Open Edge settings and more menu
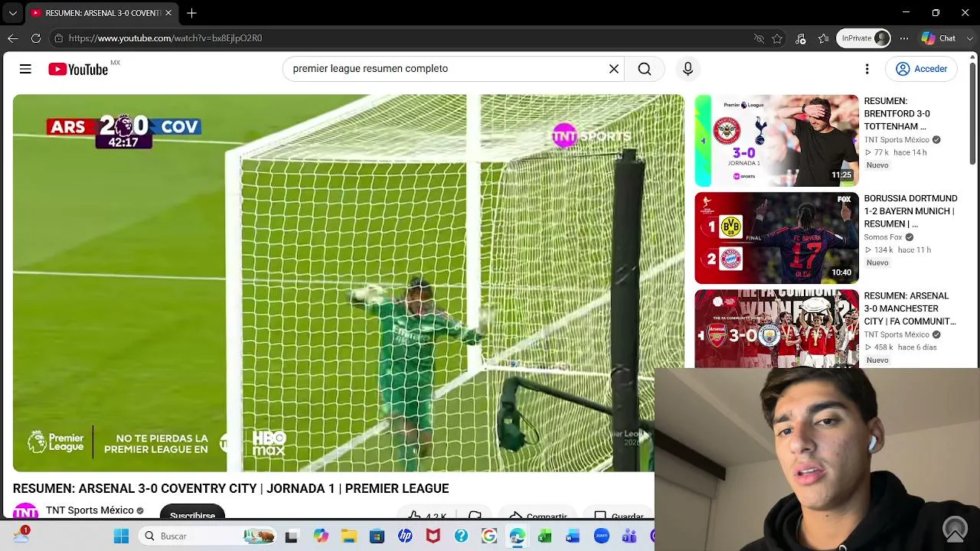This screenshot has width=980, height=551. [904, 38]
